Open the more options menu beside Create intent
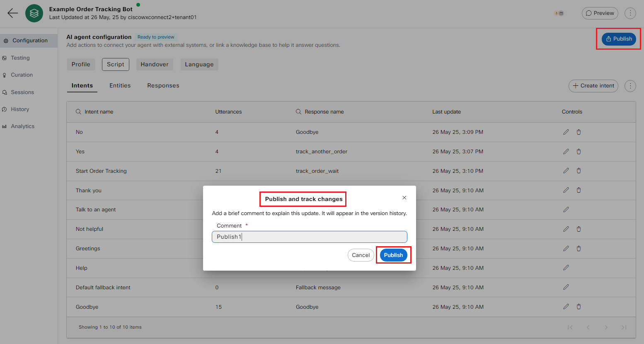644x344 pixels. click(630, 86)
